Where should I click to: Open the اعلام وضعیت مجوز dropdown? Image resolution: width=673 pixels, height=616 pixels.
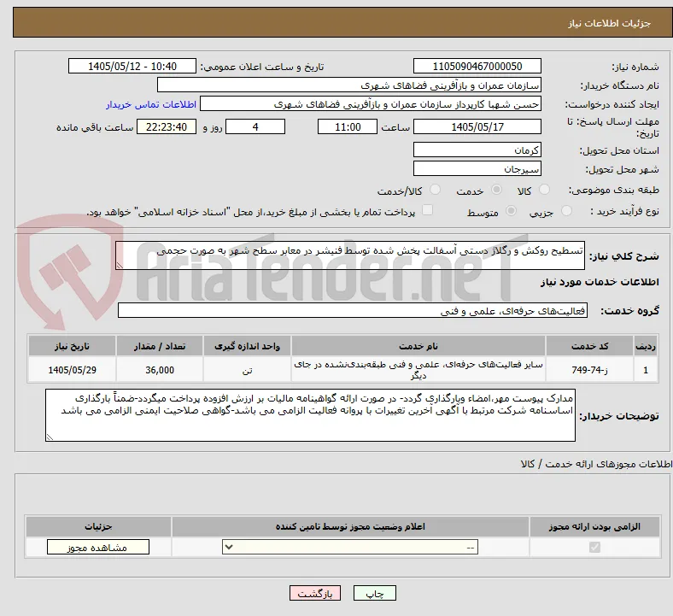[350, 548]
